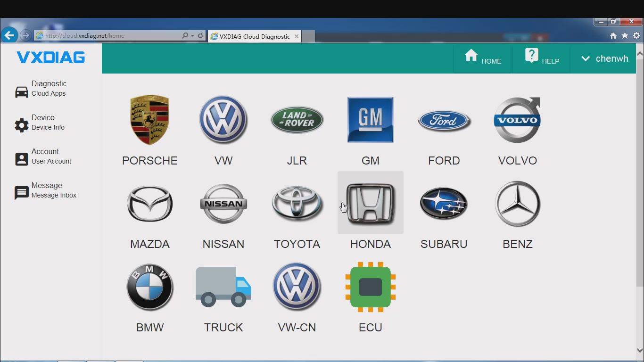Image resolution: width=644 pixels, height=362 pixels.
Task: Open the address bar search dropdown arrow
Action: (x=192, y=36)
